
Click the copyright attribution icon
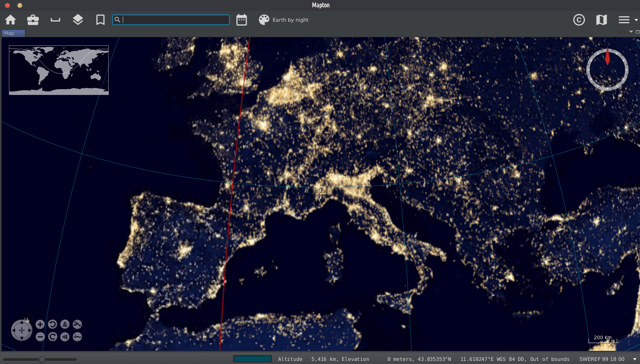click(579, 20)
